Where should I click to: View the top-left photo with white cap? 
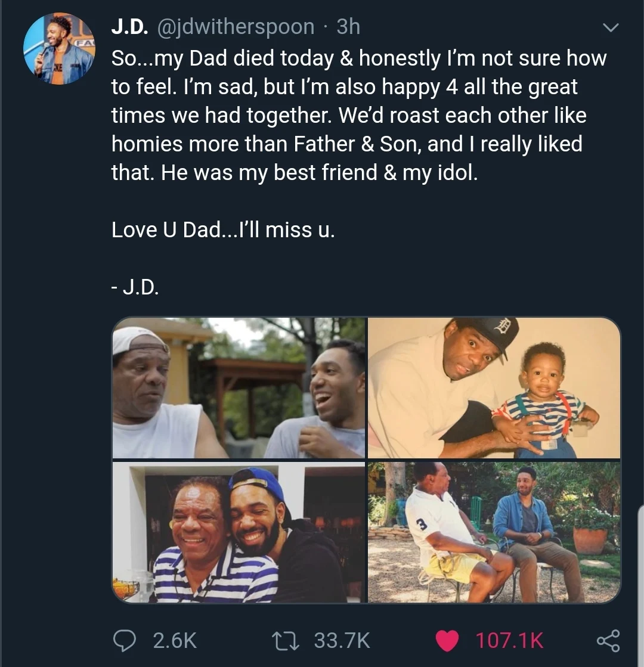pyautogui.click(x=239, y=388)
